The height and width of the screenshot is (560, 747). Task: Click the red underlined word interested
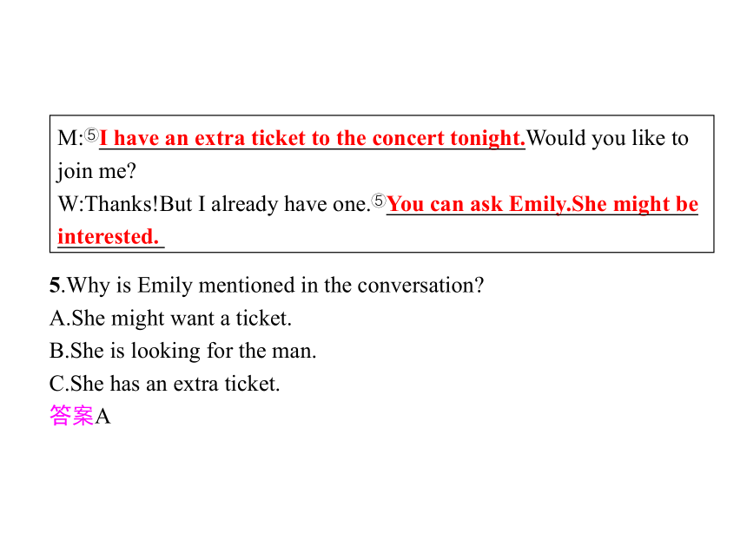click(x=109, y=237)
